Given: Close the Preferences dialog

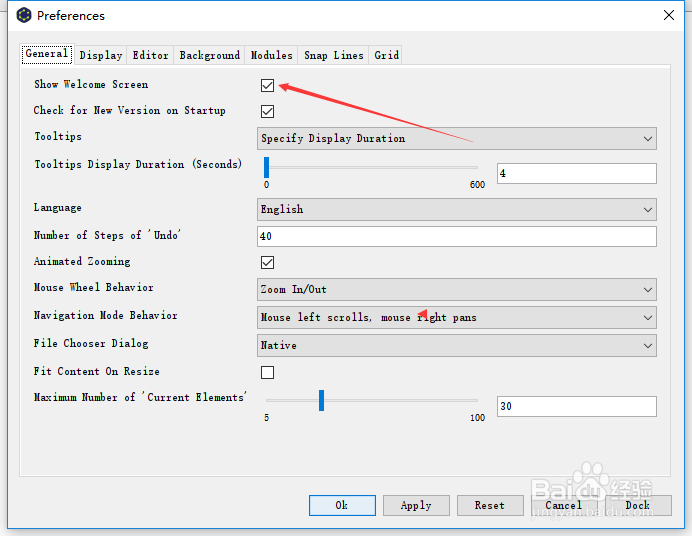Looking at the screenshot, I should (669, 15).
